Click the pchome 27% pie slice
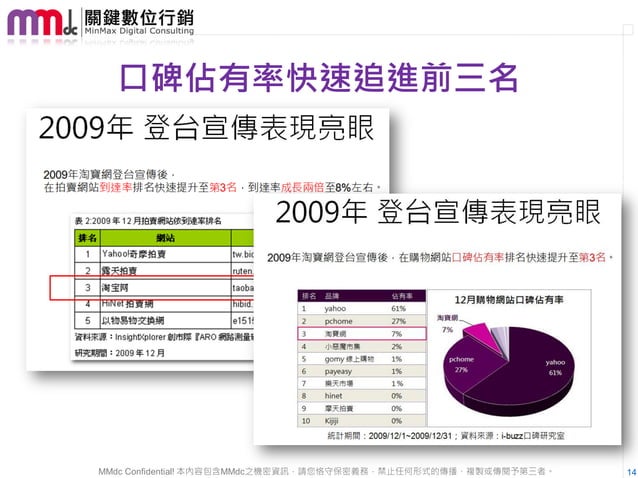Viewport: 638px width, 478px height. pyautogui.click(x=468, y=366)
